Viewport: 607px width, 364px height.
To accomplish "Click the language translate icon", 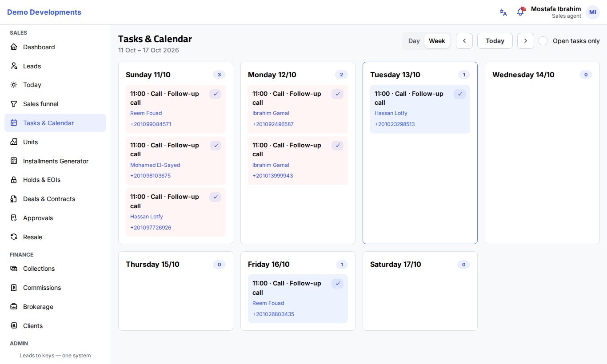I will click(503, 12).
